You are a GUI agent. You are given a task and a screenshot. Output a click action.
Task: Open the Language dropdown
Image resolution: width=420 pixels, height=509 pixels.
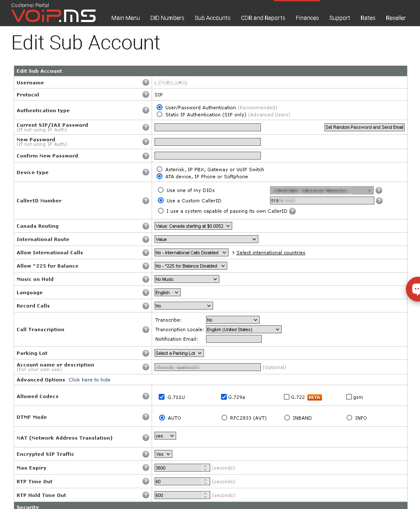[167, 293]
